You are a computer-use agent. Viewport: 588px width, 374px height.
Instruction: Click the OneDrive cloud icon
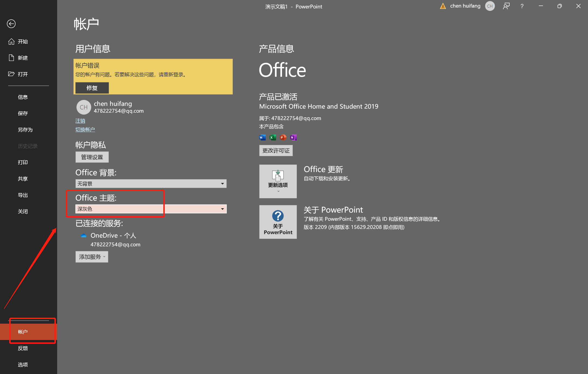pyautogui.click(x=84, y=235)
